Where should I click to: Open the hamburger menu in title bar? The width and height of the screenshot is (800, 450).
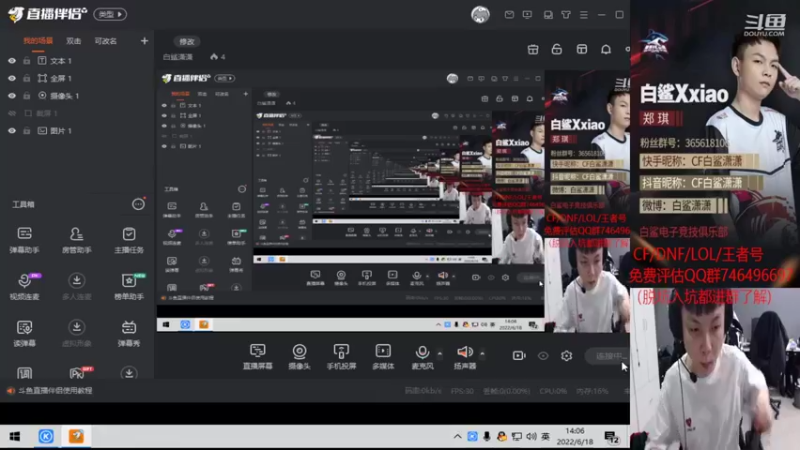[x=584, y=15]
